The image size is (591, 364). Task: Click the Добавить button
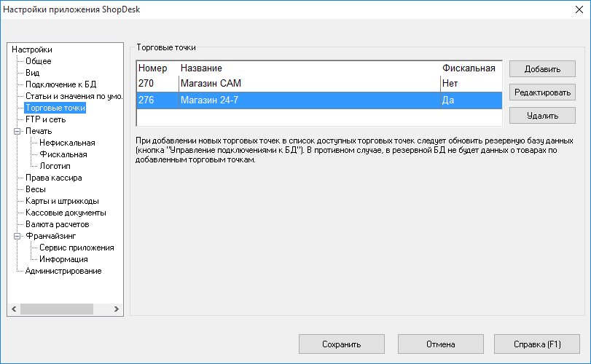coord(542,69)
